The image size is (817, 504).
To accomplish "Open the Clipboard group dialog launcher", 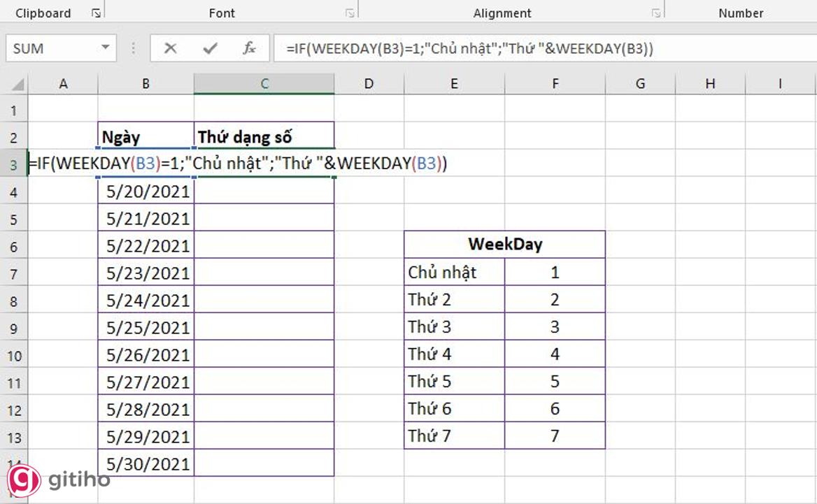I will click(96, 13).
